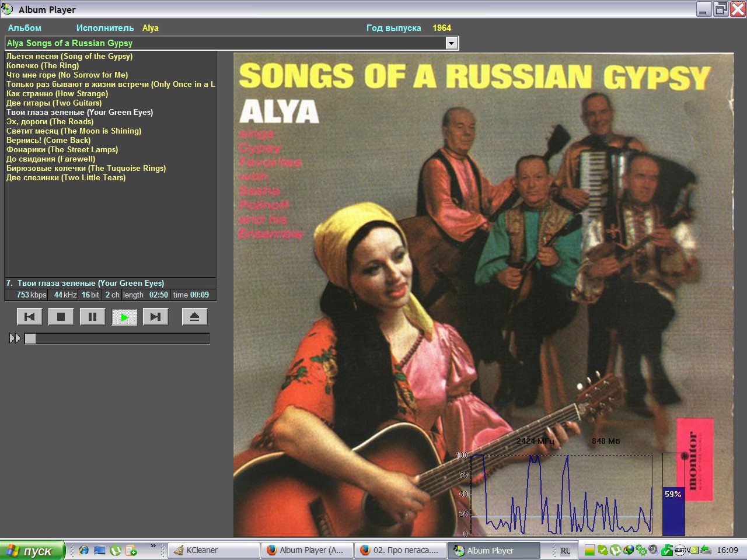Click the 2 ch channel readout

click(x=112, y=295)
